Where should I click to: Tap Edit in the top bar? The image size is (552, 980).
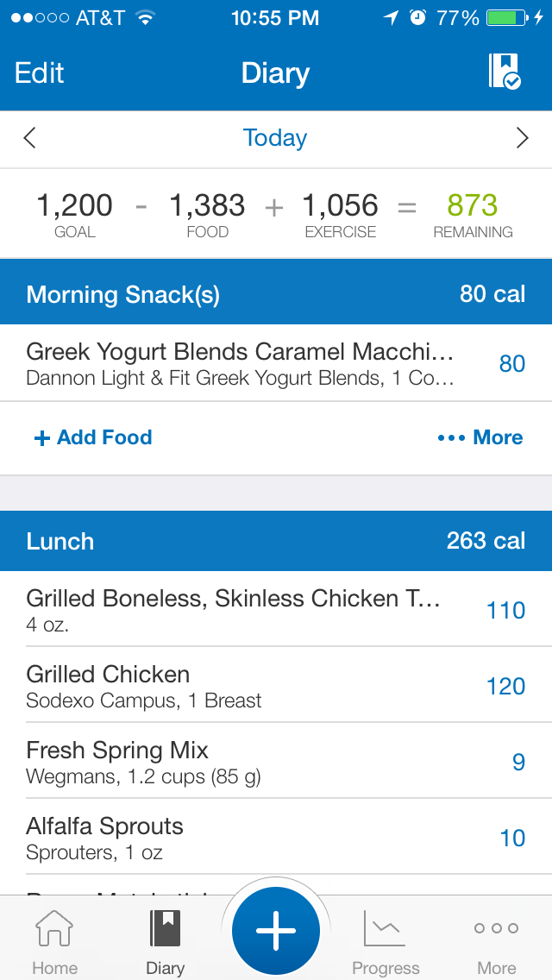40,73
